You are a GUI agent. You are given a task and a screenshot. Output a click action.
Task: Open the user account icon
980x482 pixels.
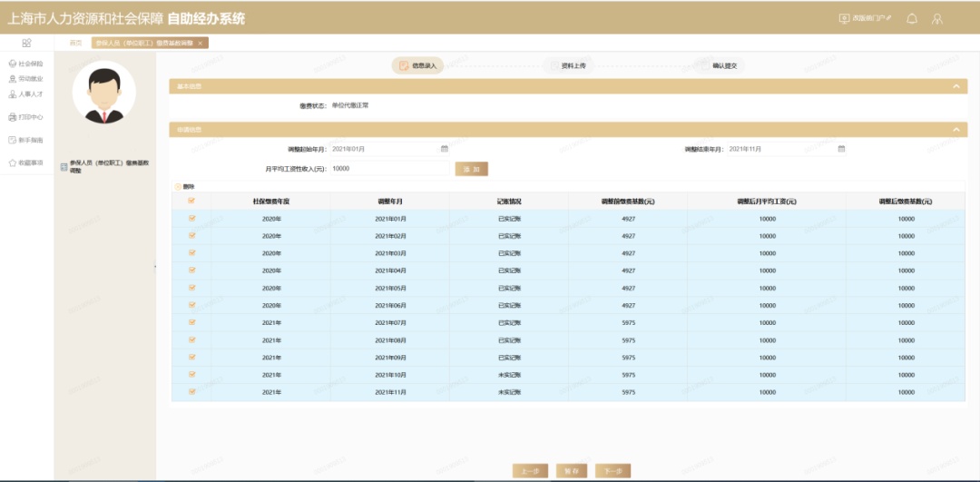click(936, 19)
